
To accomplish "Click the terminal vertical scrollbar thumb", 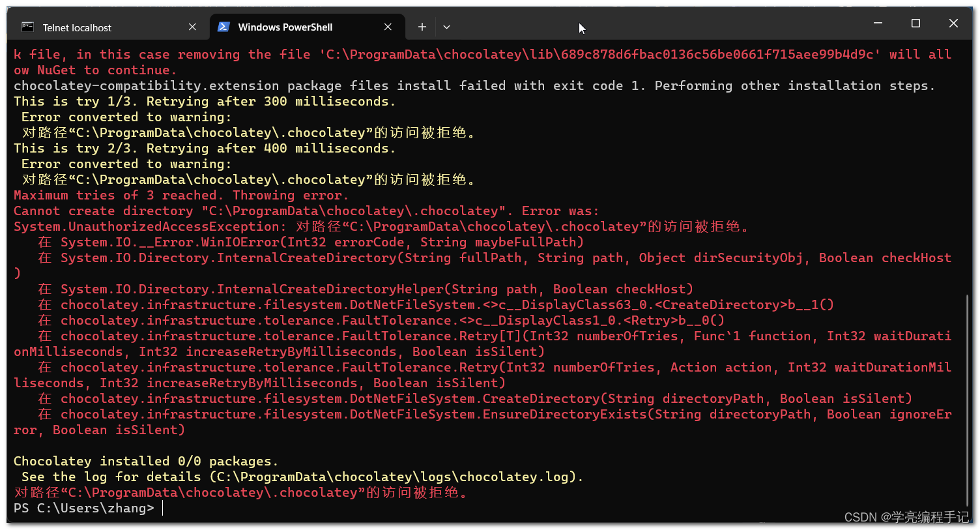I will [967, 401].
